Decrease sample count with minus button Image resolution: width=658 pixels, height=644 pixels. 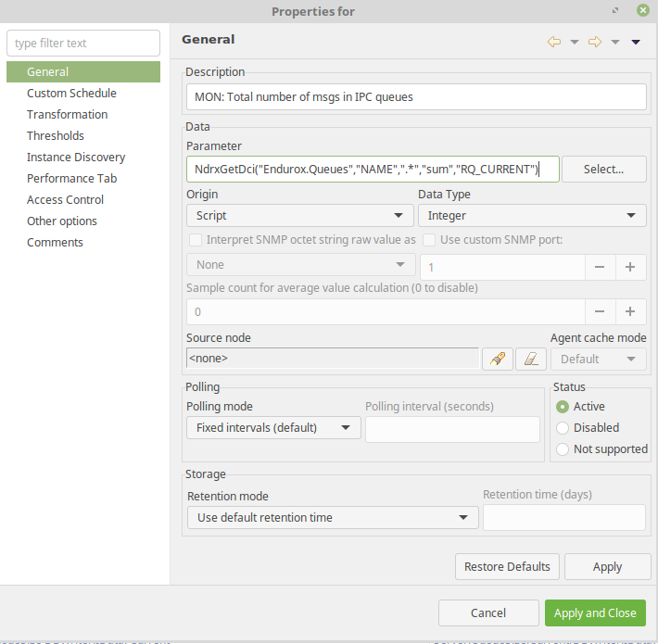pos(600,312)
